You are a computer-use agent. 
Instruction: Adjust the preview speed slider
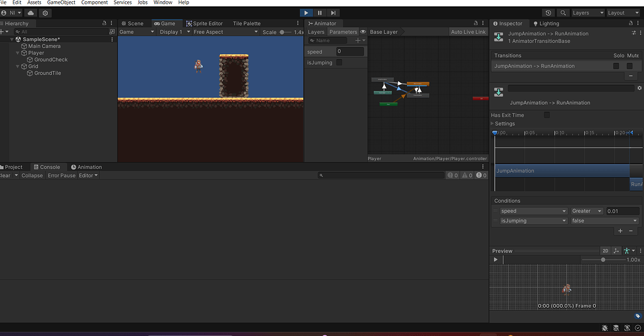click(603, 259)
